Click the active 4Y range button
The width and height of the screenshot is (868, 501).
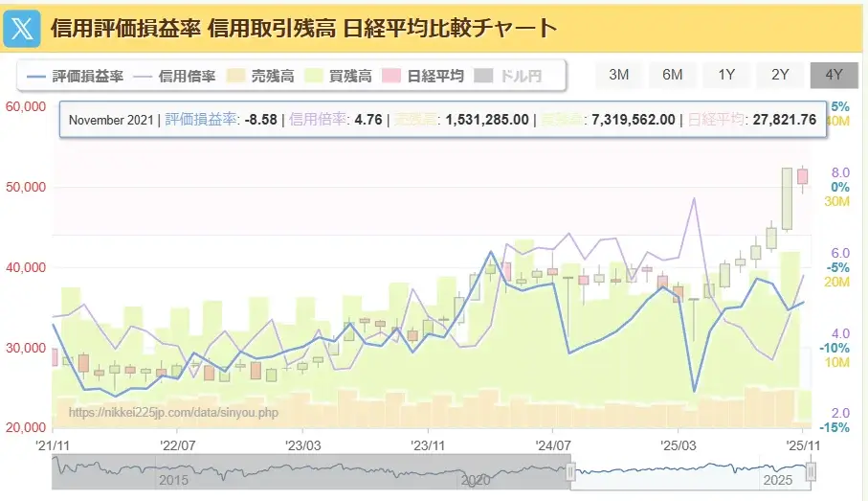[834, 75]
